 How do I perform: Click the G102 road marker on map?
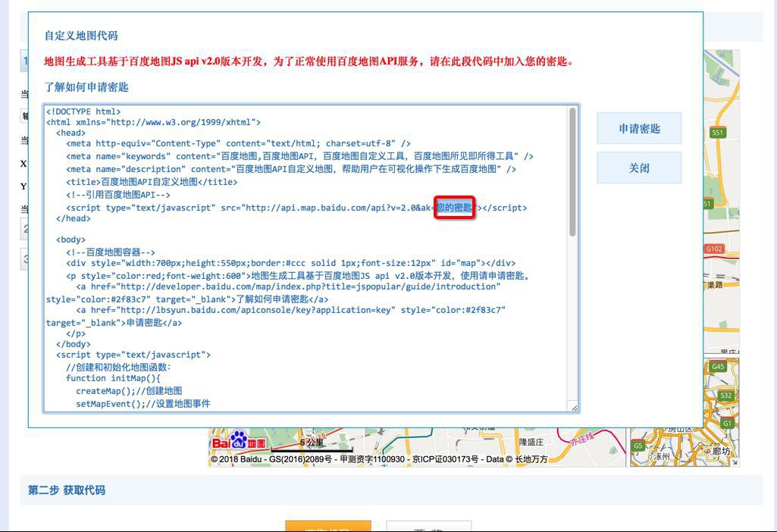[x=714, y=249]
